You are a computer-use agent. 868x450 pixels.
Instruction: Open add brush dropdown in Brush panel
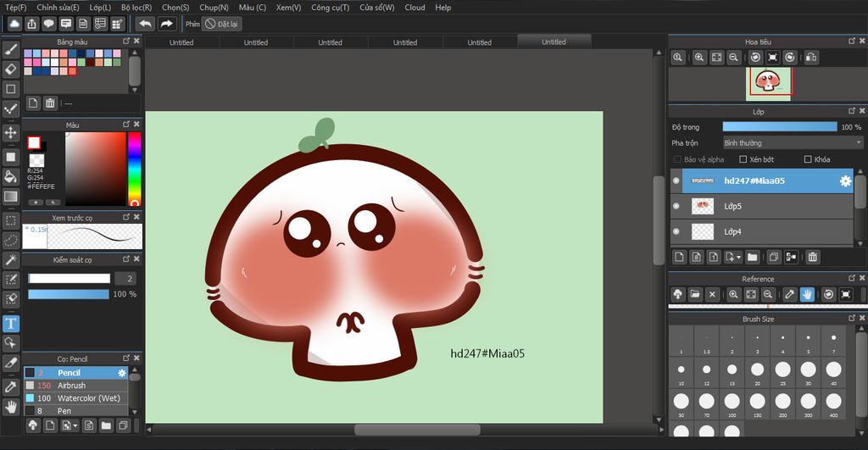(75, 425)
